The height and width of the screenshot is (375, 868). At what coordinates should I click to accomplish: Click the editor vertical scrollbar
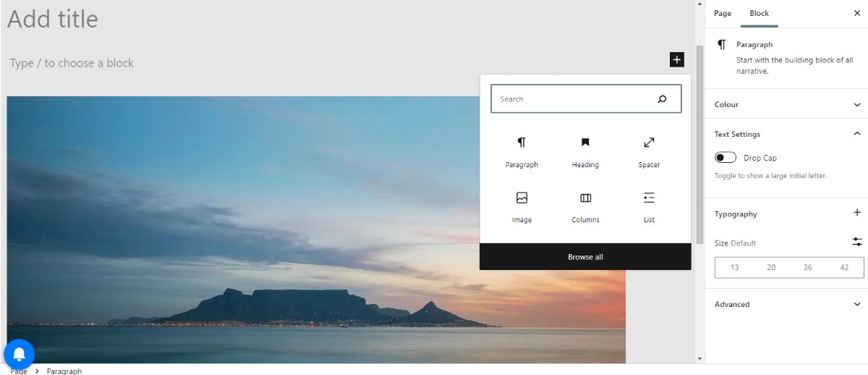coord(699,145)
